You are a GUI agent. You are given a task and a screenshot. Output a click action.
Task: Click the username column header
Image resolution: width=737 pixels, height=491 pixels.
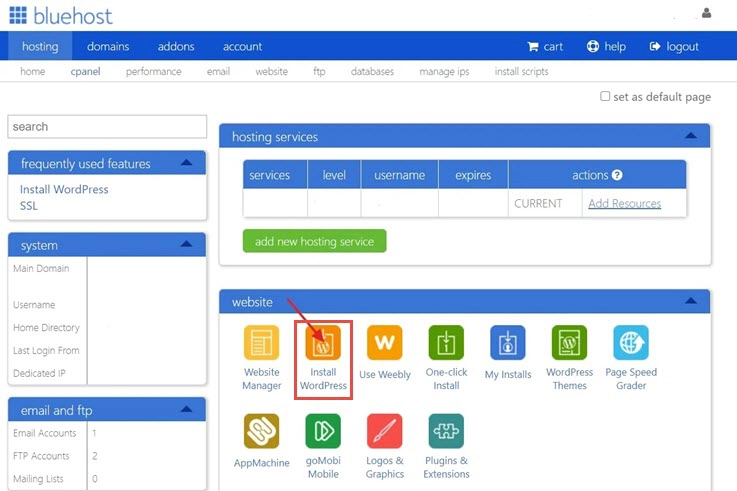[x=400, y=175]
